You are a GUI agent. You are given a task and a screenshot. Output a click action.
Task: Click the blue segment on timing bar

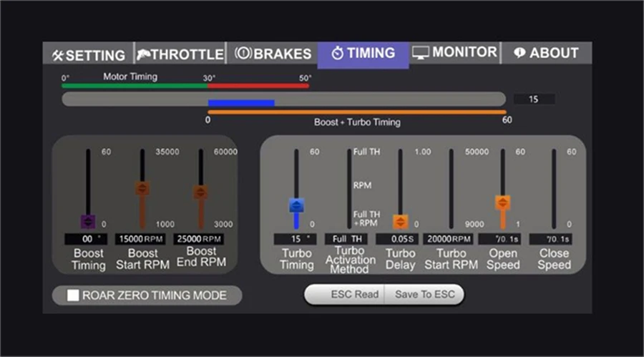point(241,103)
